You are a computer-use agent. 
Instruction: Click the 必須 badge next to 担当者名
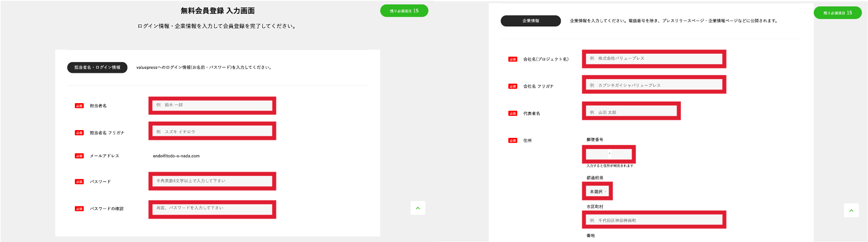[x=79, y=106]
